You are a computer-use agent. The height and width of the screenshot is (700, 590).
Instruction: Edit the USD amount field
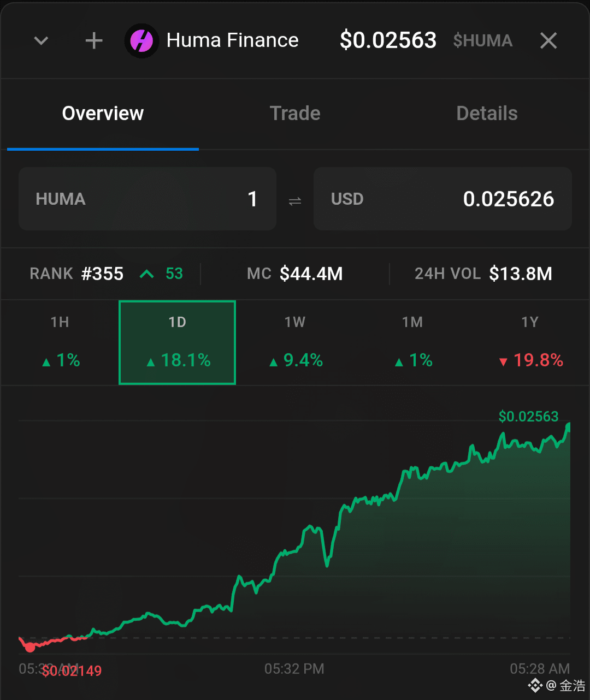tap(442, 199)
